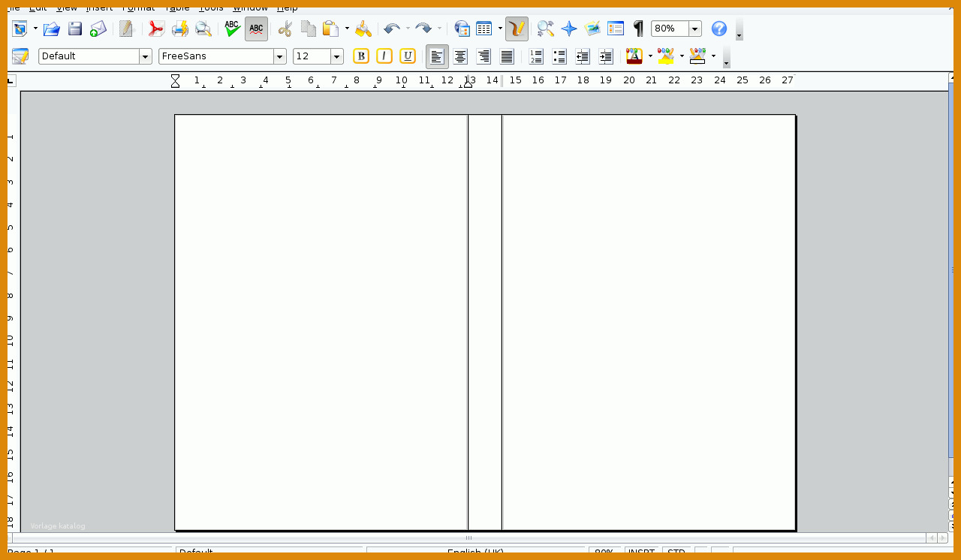The width and height of the screenshot is (961, 560).
Task: Cut selection with scissors icon
Action: pos(285,29)
